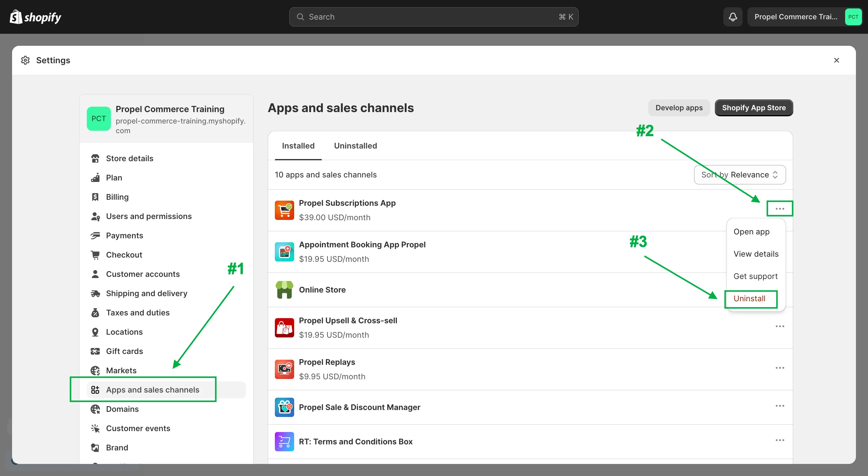Click the Payments card icon
Image resolution: width=868 pixels, height=476 pixels.
(95, 236)
